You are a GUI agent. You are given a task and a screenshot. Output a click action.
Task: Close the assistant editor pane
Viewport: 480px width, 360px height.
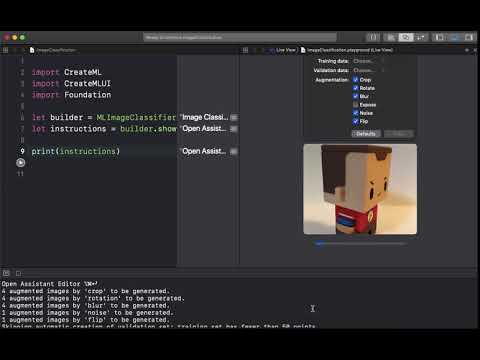[x=475, y=50]
